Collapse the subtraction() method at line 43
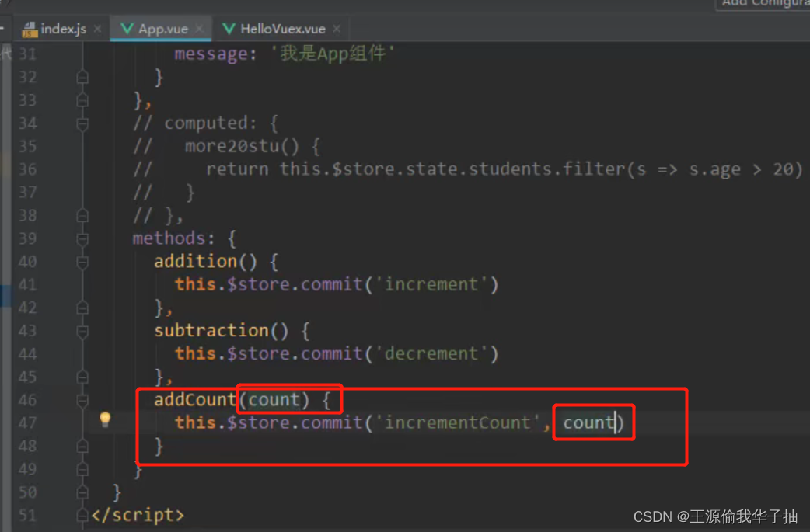The image size is (810, 532). click(x=82, y=332)
